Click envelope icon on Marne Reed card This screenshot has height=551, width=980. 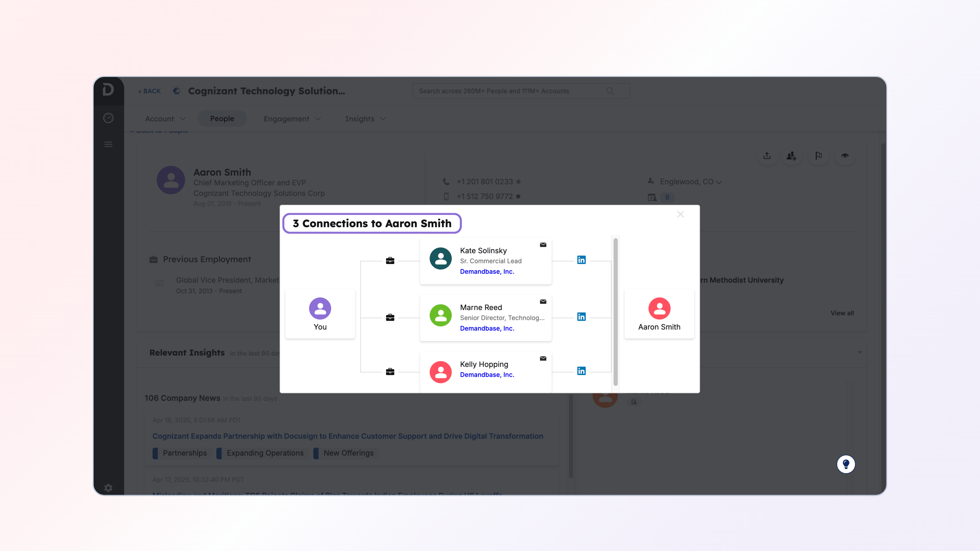543,302
